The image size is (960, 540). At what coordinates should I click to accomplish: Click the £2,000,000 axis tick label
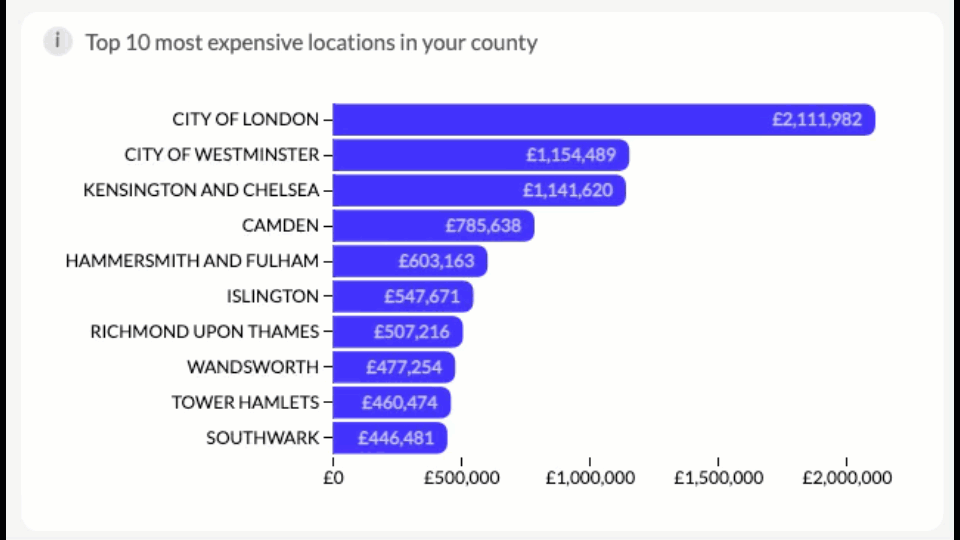(847, 478)
